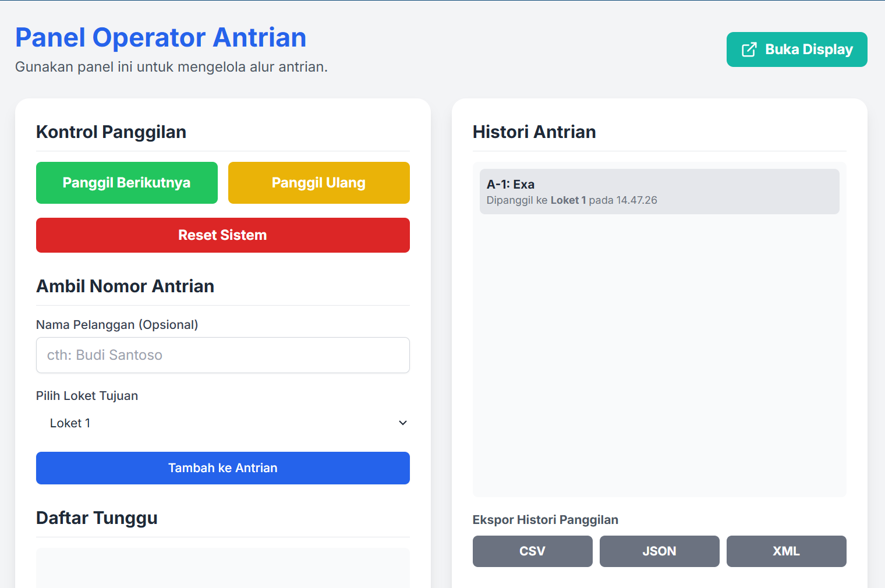Click the Pilih Loket Tujuan label
This screenshot has width=885, height=588.
pyautogui.click(x=87, y=396)
